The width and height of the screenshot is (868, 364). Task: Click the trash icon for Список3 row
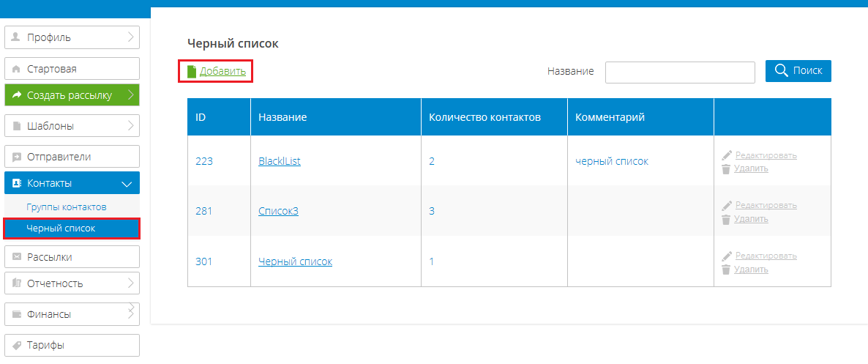pyautogui.click(x=726, y=220)
